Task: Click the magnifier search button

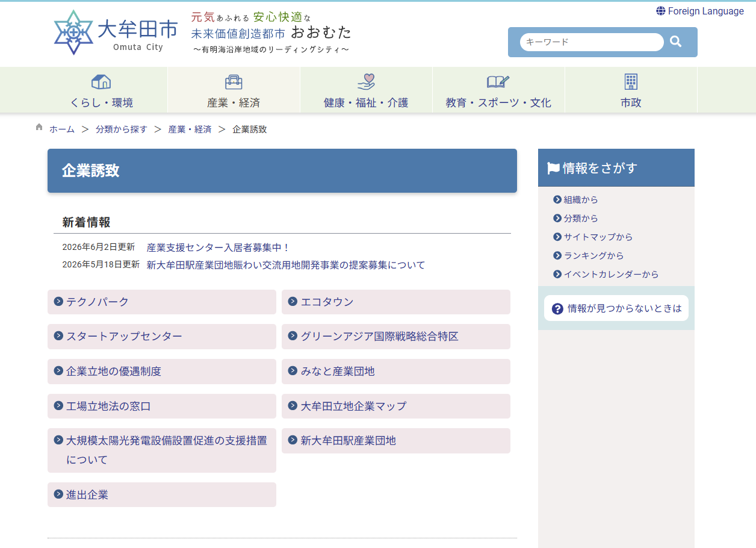Action: pos(676,42)
